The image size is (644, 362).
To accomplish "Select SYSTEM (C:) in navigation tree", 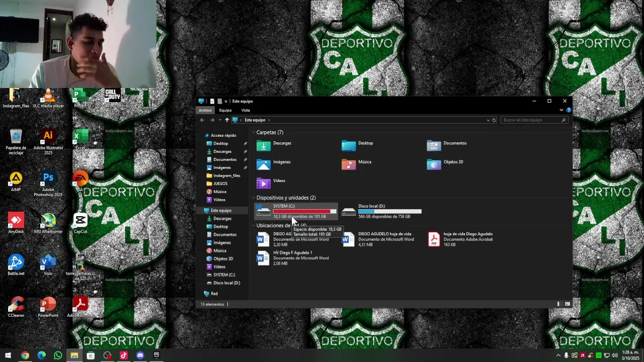I will point(220,275).
